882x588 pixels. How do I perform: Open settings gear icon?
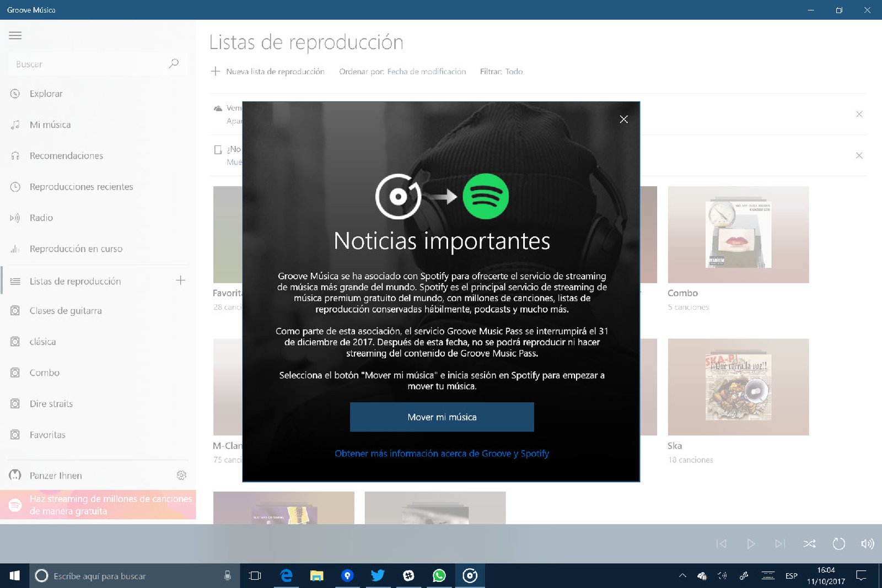pyautogui.click(x=181, y=475)
